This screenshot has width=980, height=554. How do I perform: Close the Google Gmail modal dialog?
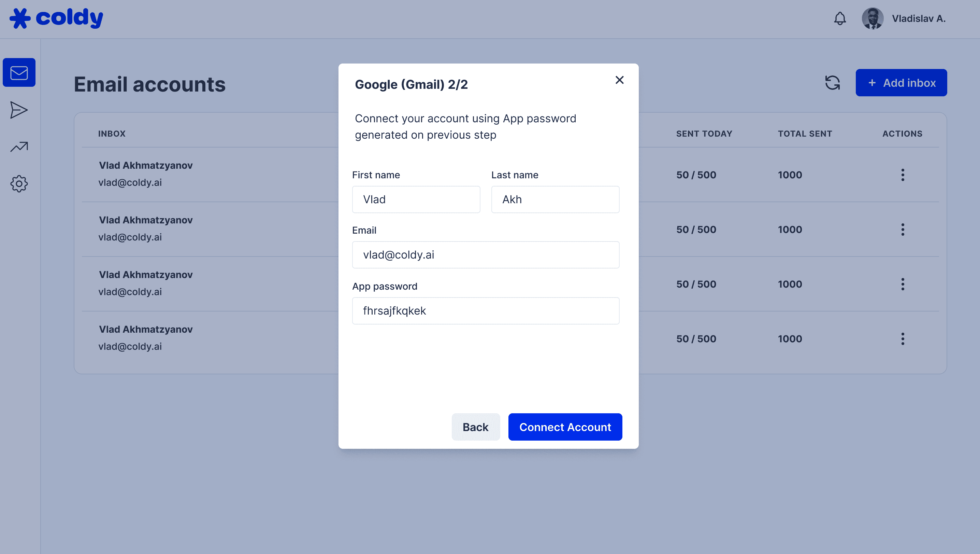pyautogui.click(x=619, y=80)
